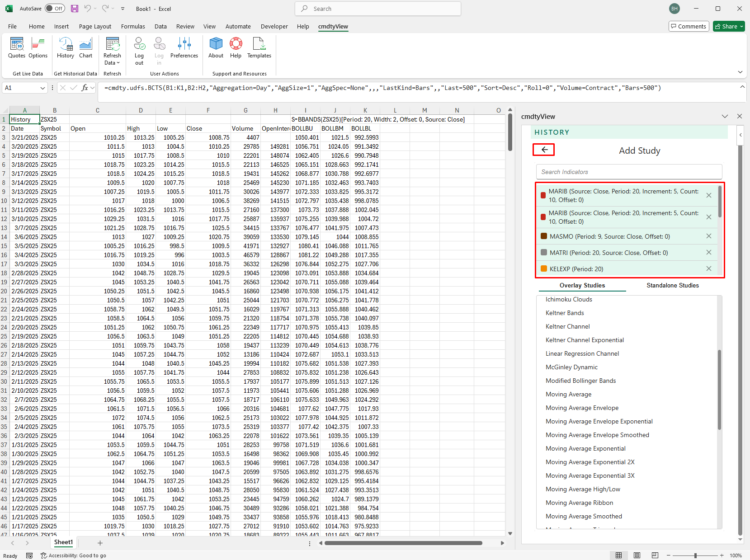Image resolution: width=750 pixels, height=560 pixels.
Task: Click the Undo arrow icon
Action: 88,9
